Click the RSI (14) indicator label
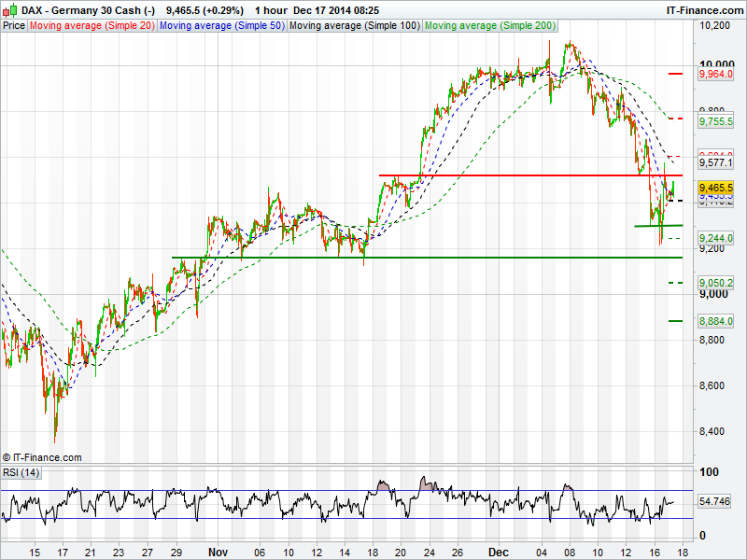The height and width of the screenshot is (560, 747). (21, 472)
